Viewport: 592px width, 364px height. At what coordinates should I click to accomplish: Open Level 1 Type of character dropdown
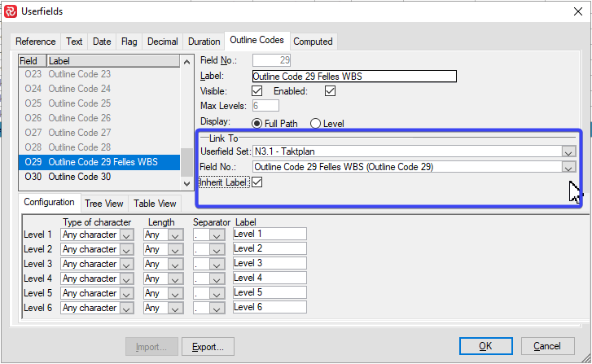(x=126, y=235)
